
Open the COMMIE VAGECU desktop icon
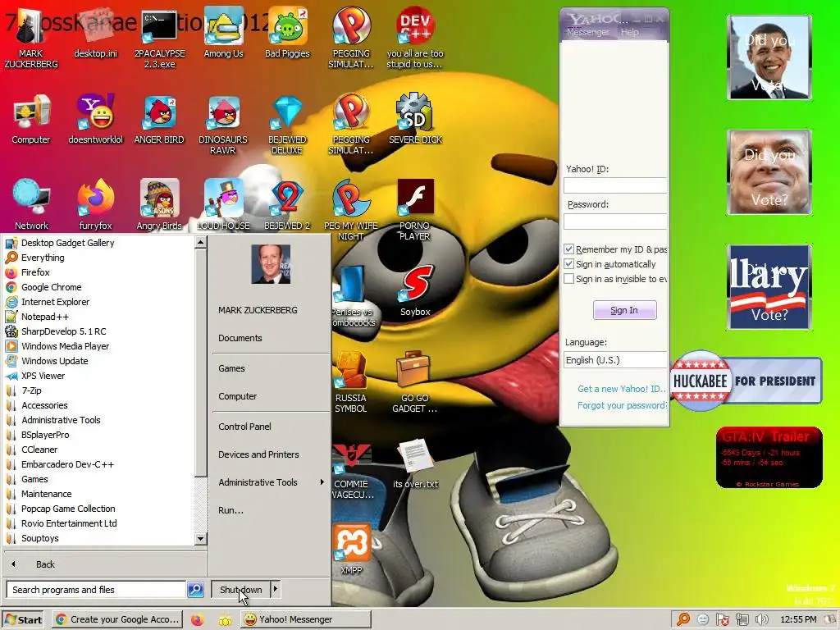(351, 472)
